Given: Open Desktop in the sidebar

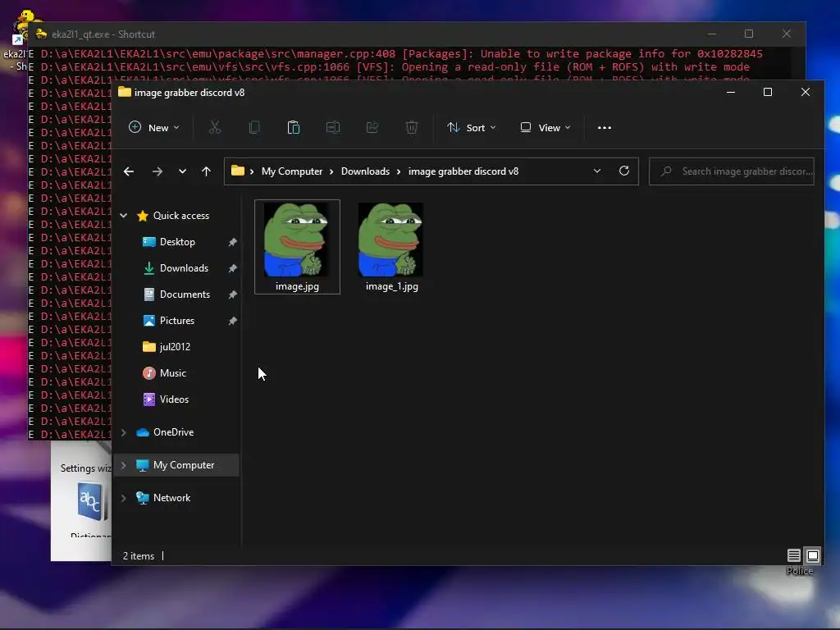Looking at the screenshot, I should [x=177, y=242].
